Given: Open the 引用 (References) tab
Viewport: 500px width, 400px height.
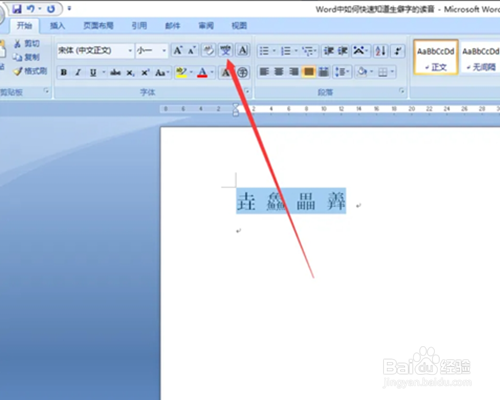Looking at the screenshot, I should click(x=139, y=26).
